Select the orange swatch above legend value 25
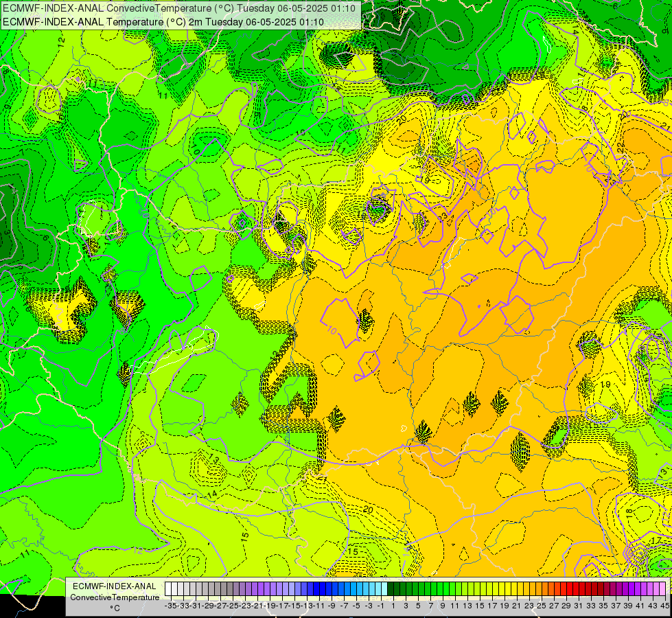 pos(545,588)
